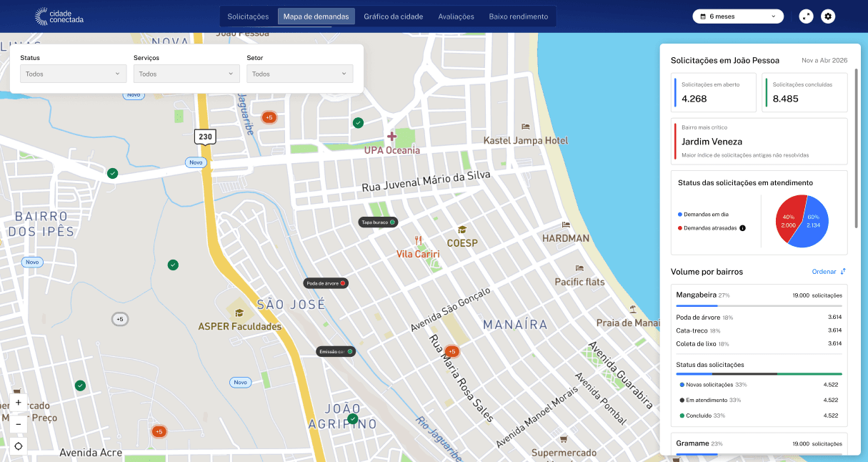The image size is (868, 462).
Task: Click Novo marker left of highway 230
Action: [196, 162]
